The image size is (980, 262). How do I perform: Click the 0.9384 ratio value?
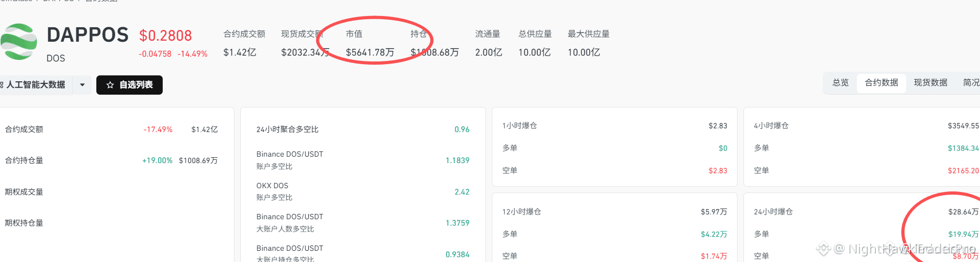(x=458, y=255)
